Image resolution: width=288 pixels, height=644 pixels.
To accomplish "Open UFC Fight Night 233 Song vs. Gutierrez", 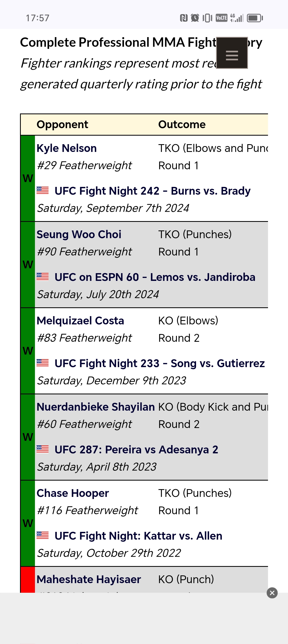I will tap(160, 363).
